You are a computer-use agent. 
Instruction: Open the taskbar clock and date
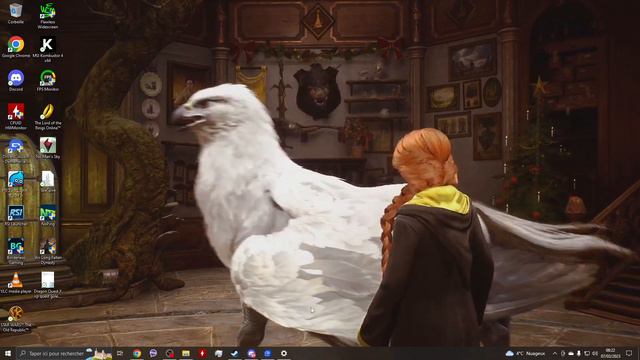coord(611,353)
